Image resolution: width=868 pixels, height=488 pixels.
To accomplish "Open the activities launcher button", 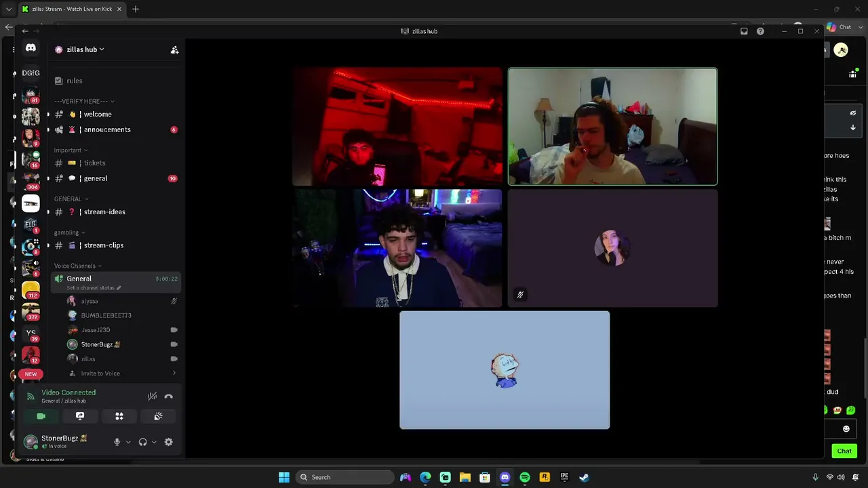I will pos(119,416).
